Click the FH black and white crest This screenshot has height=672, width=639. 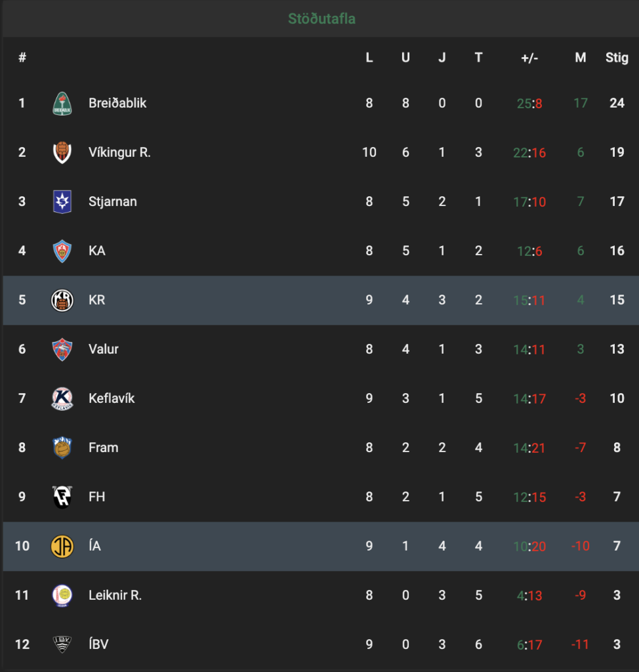[x=62, y=497]
